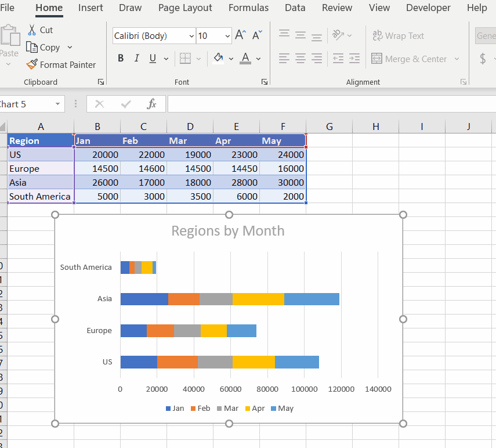This screenshot has height=448, width=496.
Task: Select the cell containing South America
Action: [x=41, y=197]
